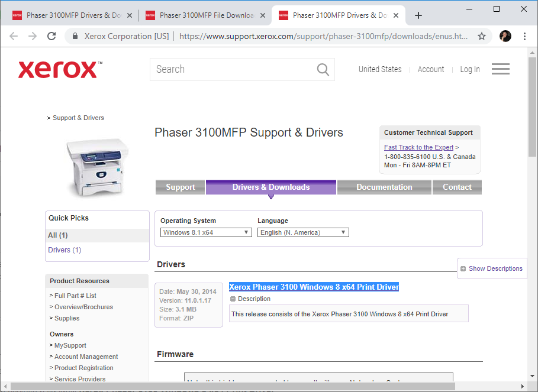Go back with the browser back arrow

[x=14, y=36]
